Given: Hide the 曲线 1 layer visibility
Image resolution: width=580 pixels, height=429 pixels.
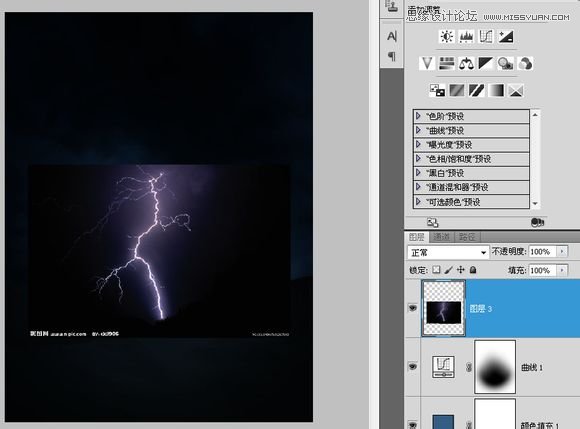Looking at the screenshot, I should point(412,366).
